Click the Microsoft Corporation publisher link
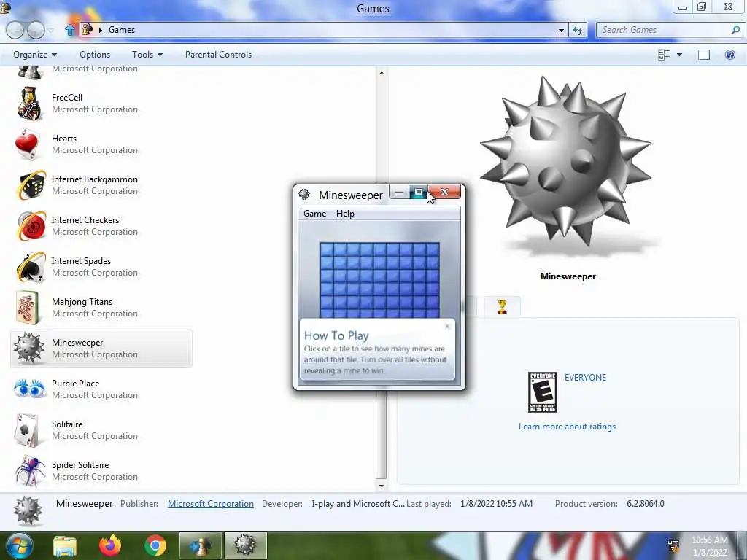The height and width of the screenshot is (560, 747). coord(211,504)
